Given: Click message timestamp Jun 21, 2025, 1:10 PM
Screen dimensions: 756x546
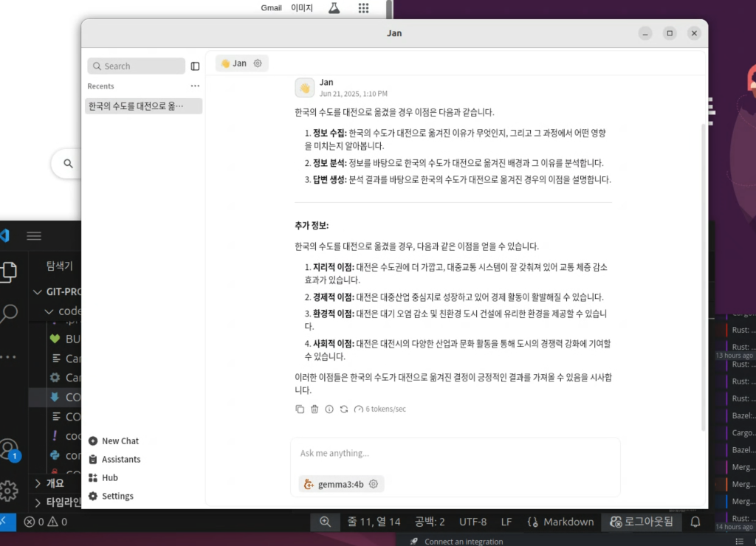Looking at the screenshot, I should click(353, 94).
